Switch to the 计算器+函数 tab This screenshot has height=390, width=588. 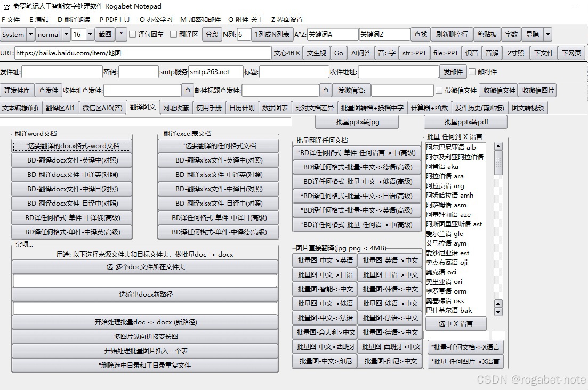(x=429, y=108)
